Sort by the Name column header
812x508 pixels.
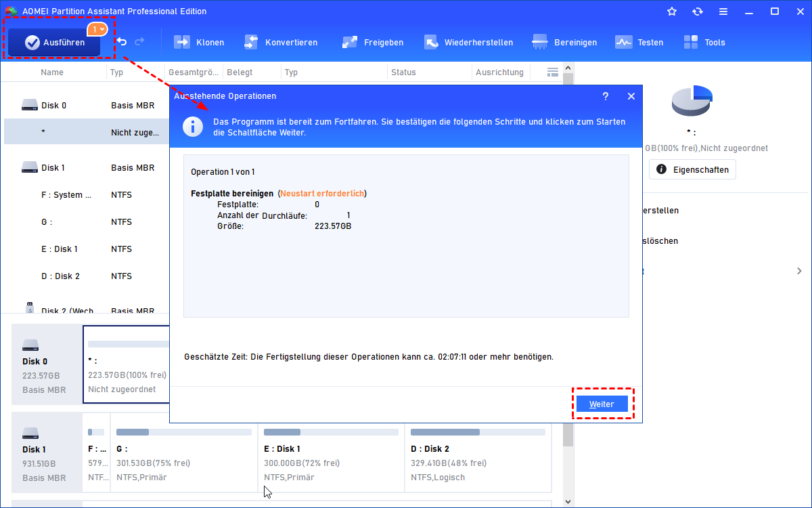point(52,72)
